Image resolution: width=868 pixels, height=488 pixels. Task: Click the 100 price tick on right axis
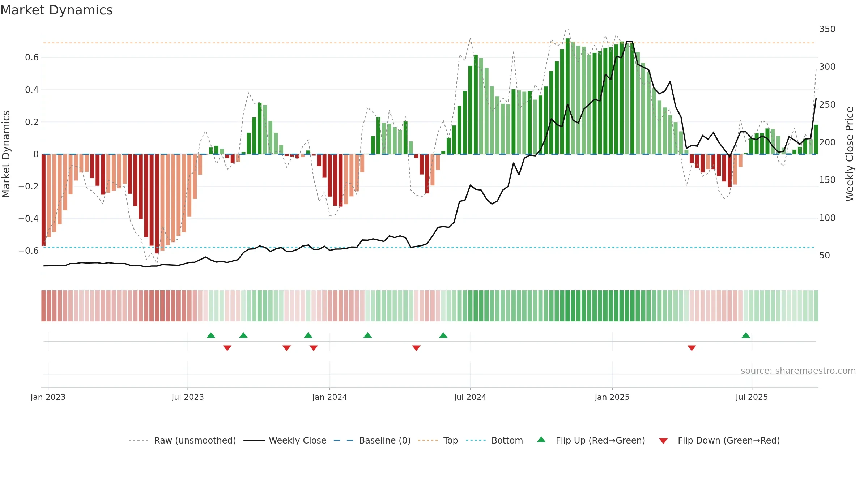827,218
